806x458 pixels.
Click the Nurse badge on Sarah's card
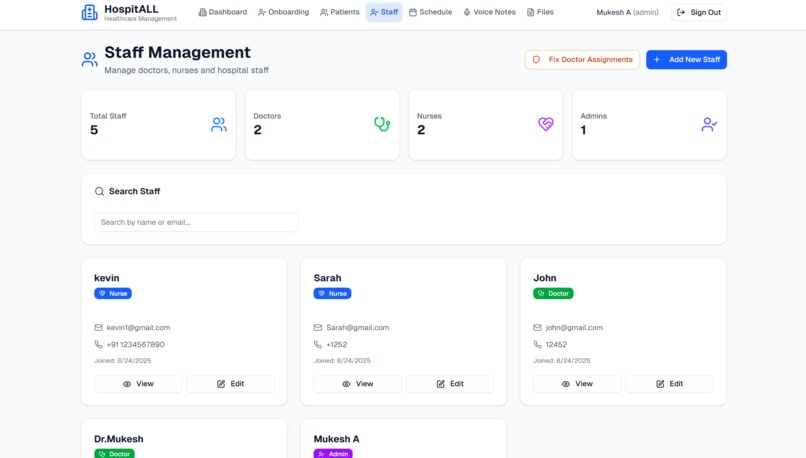point(332,294)
